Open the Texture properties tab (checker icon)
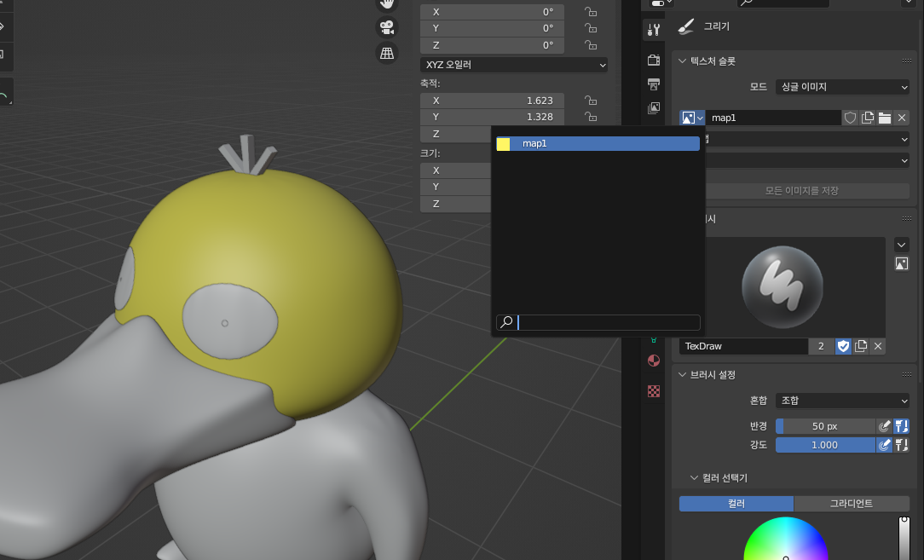The image size is (924, 560). pos(654,391)
